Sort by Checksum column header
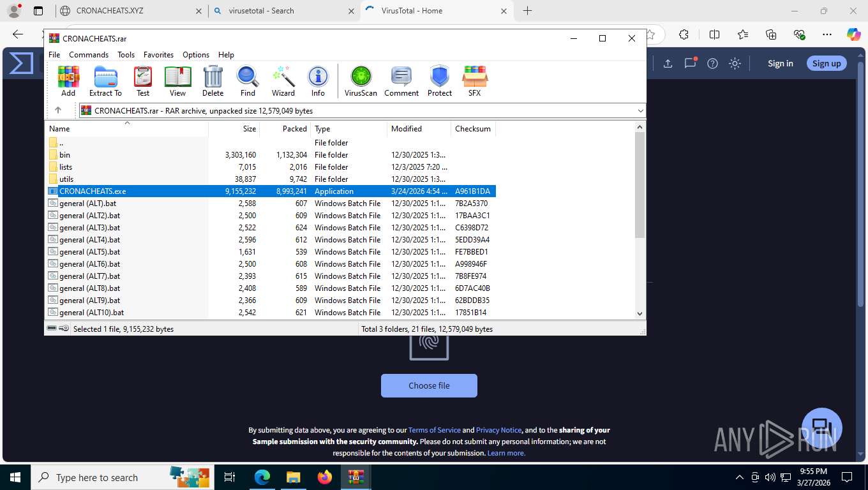This screenshot has height=490, width=868. [x=473, y=129]
